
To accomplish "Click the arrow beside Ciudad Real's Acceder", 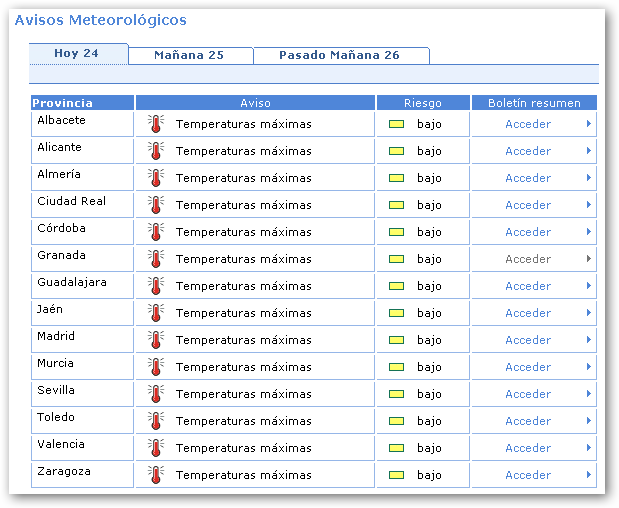I will (x=589, y=205).
